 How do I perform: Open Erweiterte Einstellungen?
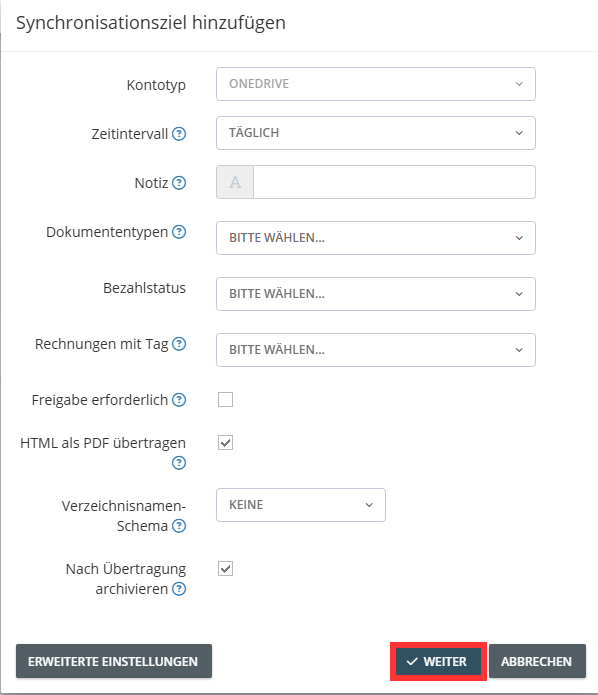(x=113, y=661)
